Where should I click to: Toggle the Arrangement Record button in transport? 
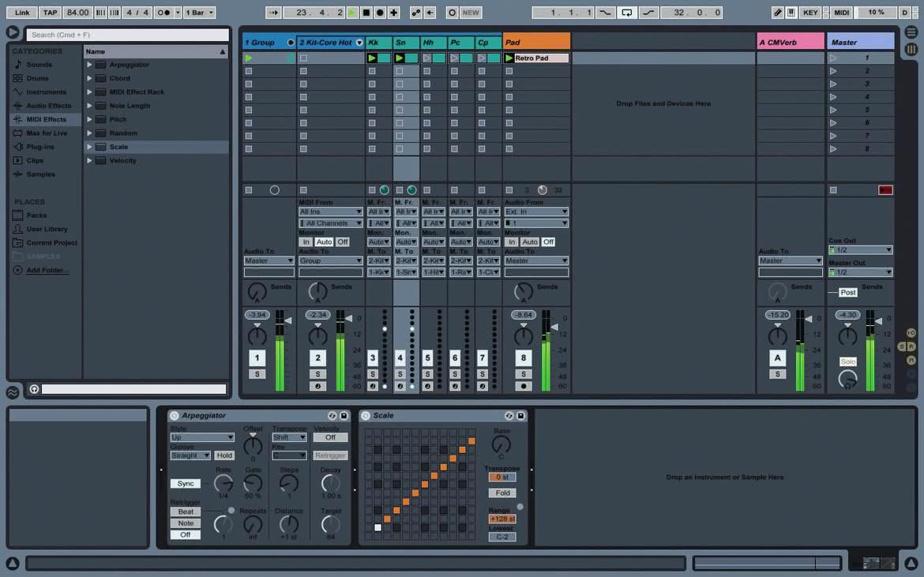[x=380, y=13]
